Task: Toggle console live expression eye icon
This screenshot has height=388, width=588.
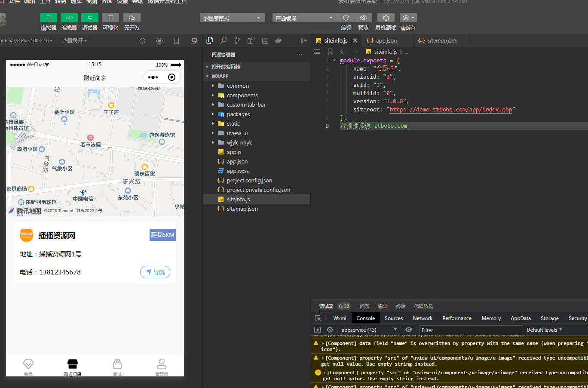Action: (x=408, y=330)
